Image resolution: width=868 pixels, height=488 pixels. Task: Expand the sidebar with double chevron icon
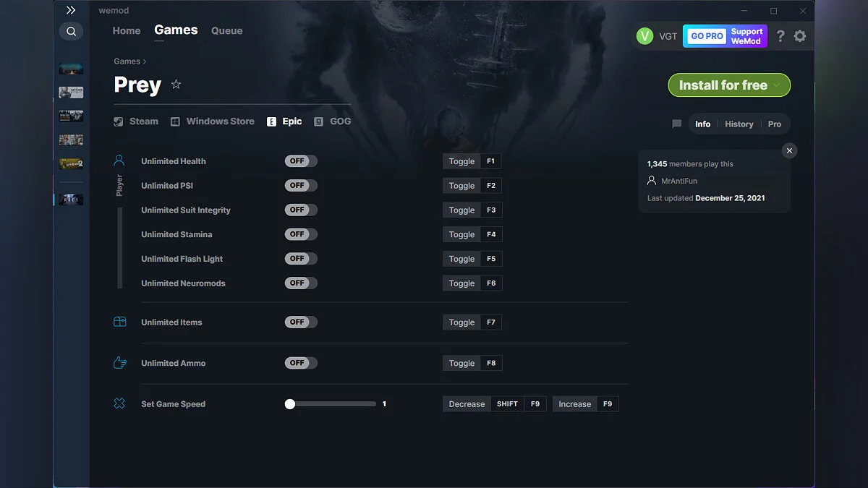70,10
